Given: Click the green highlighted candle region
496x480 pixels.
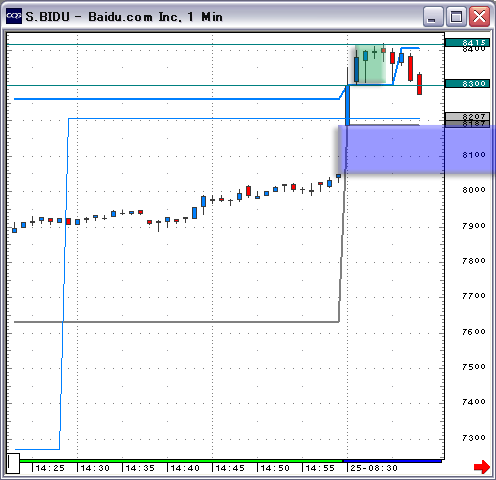Looking at the screenshot, I should 370,64.
